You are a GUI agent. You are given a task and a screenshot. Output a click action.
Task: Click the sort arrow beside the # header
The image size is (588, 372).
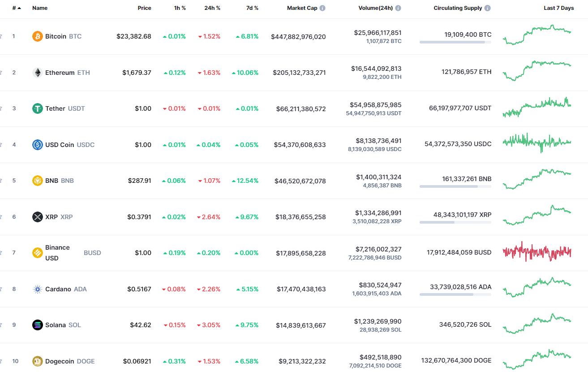coord(18,8)
